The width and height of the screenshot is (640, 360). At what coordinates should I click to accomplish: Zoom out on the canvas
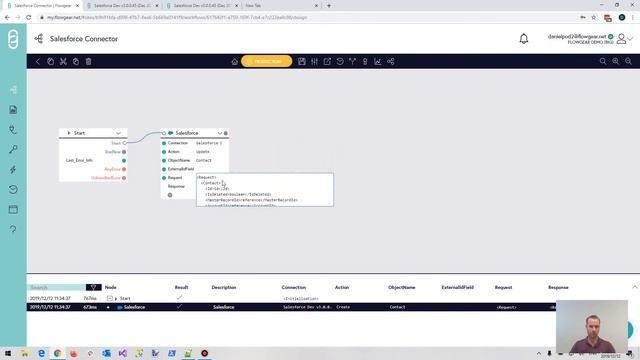tap(628, 62)
